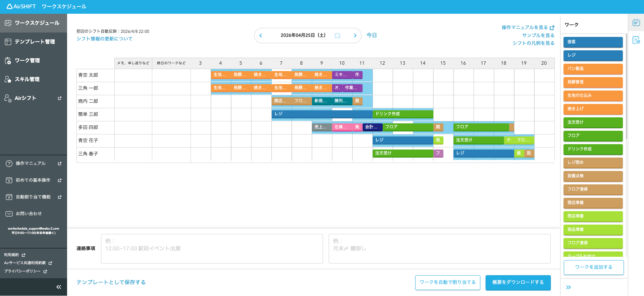
Task: Go to next day arrow
Action: click(355, 36)
